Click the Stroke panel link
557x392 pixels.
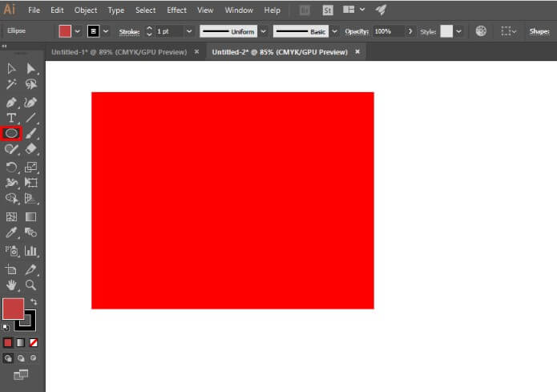point(129,31)
